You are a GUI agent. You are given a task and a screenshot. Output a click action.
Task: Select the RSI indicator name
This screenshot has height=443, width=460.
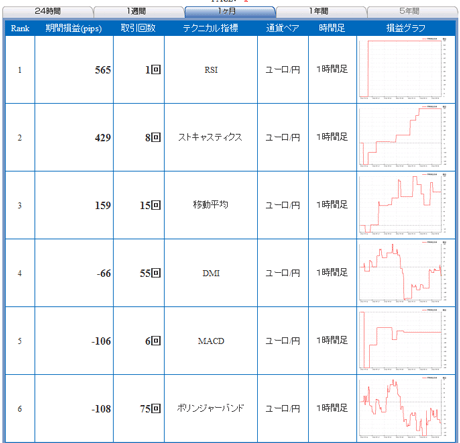pos(211,70)
